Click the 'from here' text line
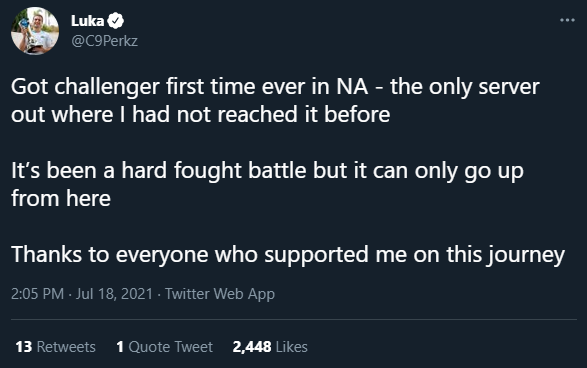587x368 pixels. 61,198
